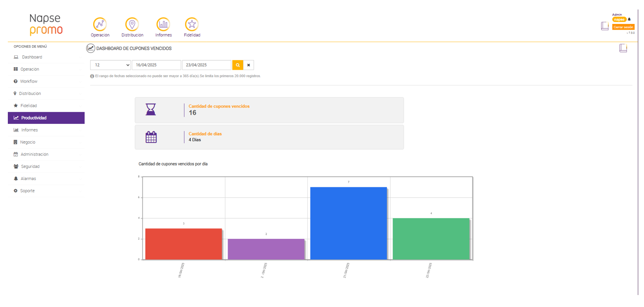This screenshot has width=644, height=307.
Task: Click the napse user badge
Action: (x=619, y=19)
